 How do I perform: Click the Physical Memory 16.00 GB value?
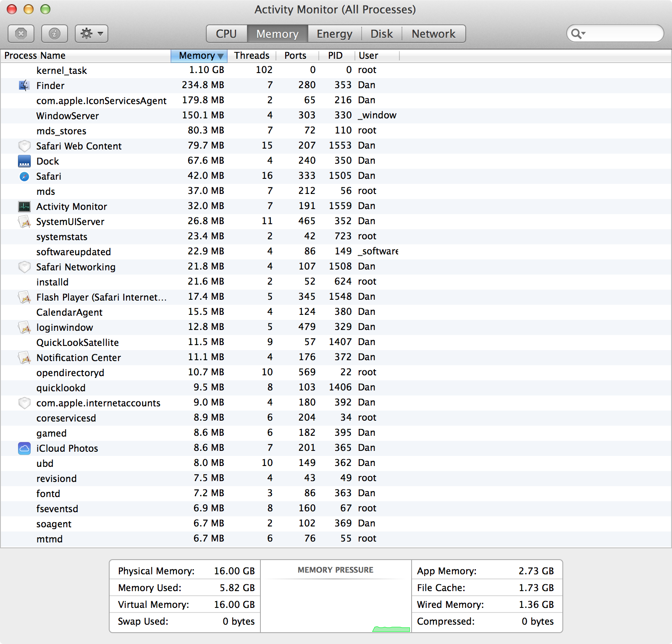click(234, 571)
